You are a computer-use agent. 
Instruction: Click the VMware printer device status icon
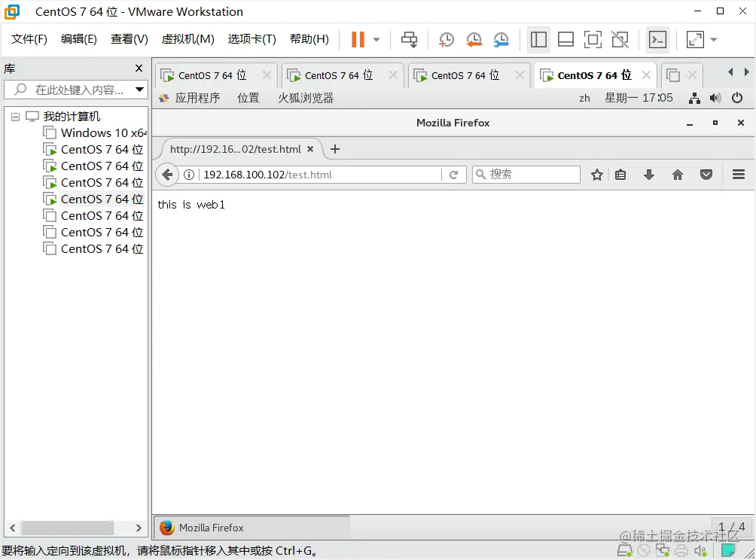click(x=681, y=550)
